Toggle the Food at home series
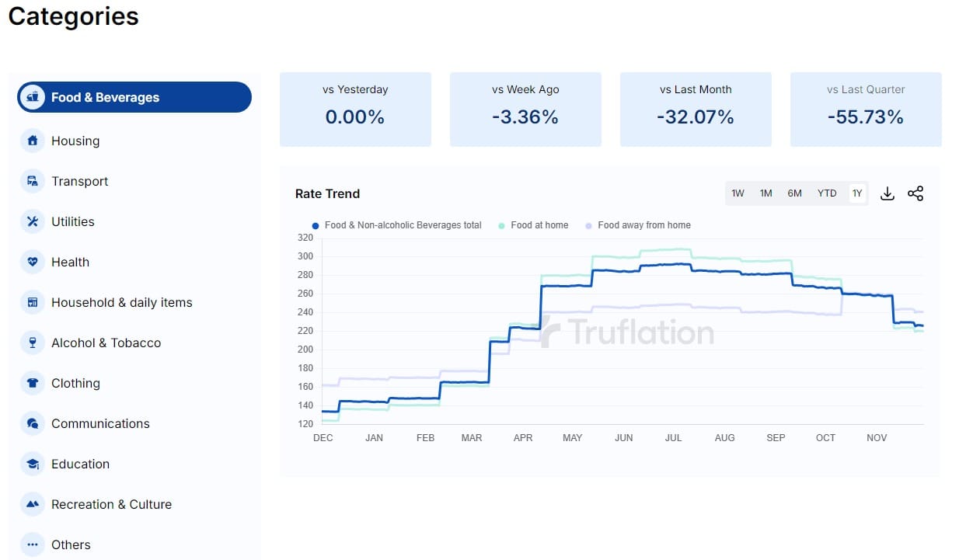Viewport: 966px width, 560px height. [x=534, y=225]
